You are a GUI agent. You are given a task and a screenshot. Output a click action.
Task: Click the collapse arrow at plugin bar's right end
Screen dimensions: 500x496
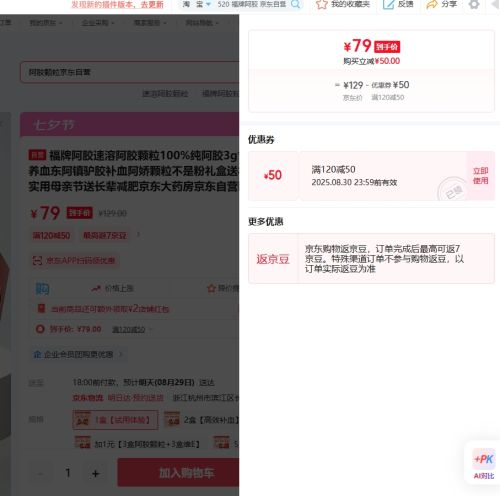(496, 5)
